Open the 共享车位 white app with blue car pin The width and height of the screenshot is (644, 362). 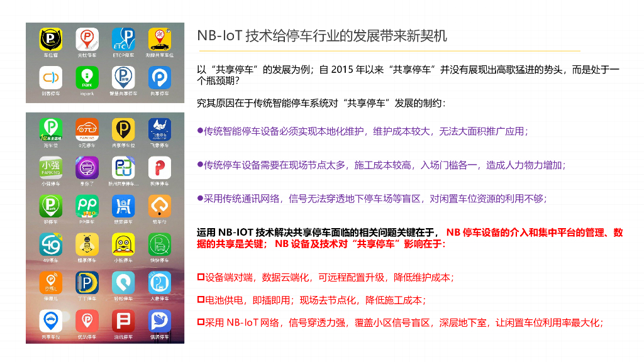click(50, 321)
